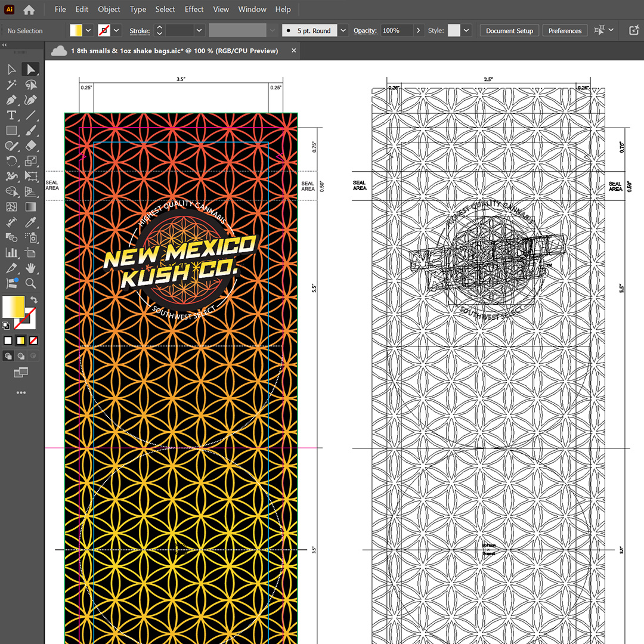The width and height of the screenshot is (644, 644).
Task: Select the Scale tool
Action: [30, 161]
